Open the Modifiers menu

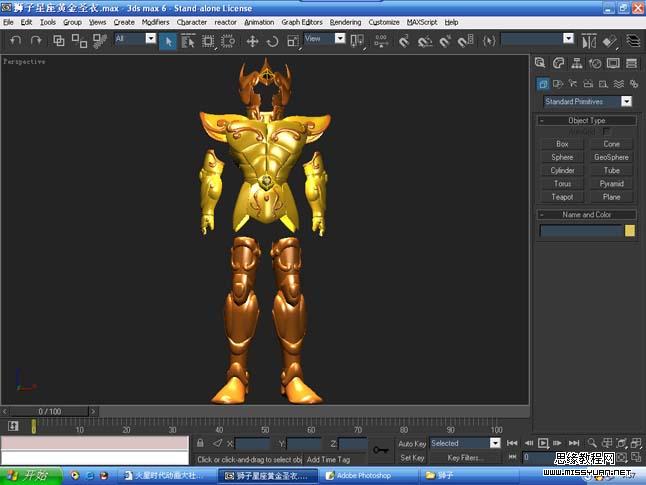click(155, 22)
